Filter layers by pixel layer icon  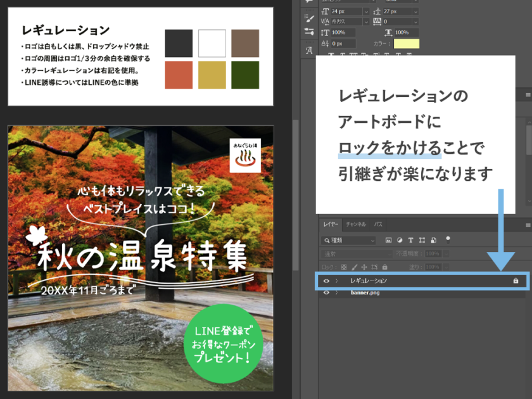click(x=388, y=241)
